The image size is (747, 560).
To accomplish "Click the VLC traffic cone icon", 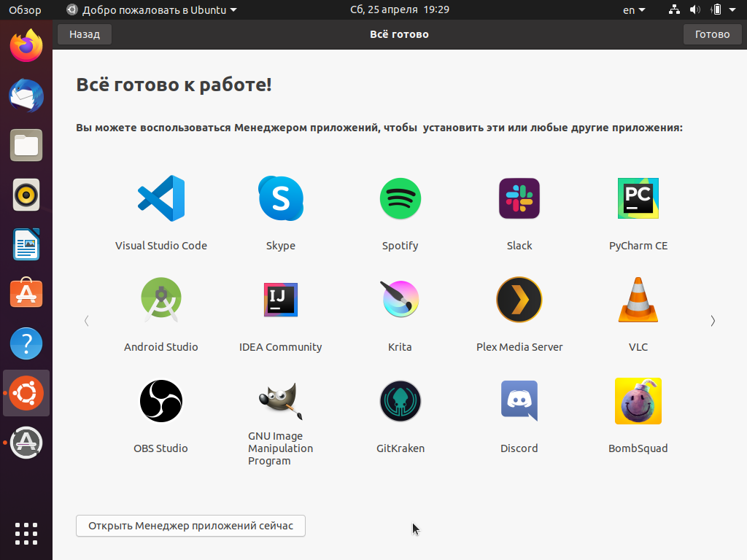I will pos(638,300).
